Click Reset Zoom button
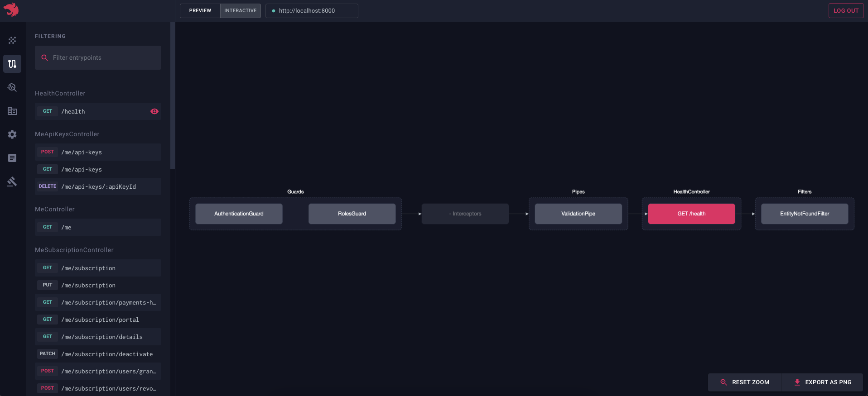 (x=745, y=382)
